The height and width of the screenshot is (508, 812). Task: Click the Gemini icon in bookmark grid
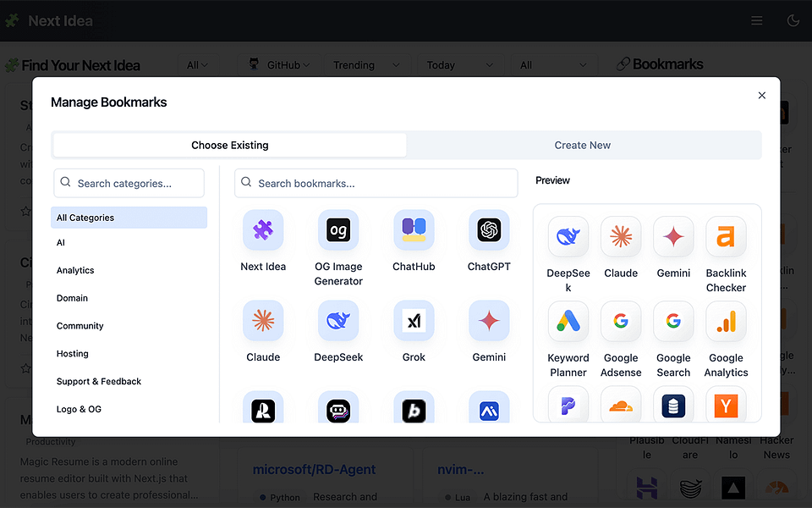(x=489, y=320)
